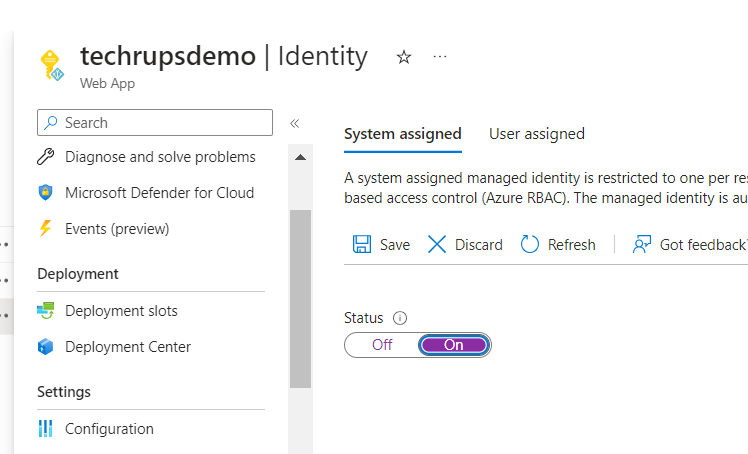748x454 pixels.
Task: Select the System assigned tab
Action: pos(402,134)
